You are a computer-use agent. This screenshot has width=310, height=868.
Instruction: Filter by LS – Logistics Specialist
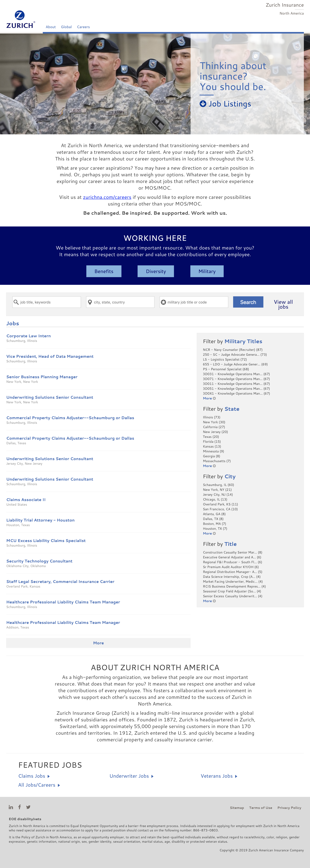click(x=225, y=360)
